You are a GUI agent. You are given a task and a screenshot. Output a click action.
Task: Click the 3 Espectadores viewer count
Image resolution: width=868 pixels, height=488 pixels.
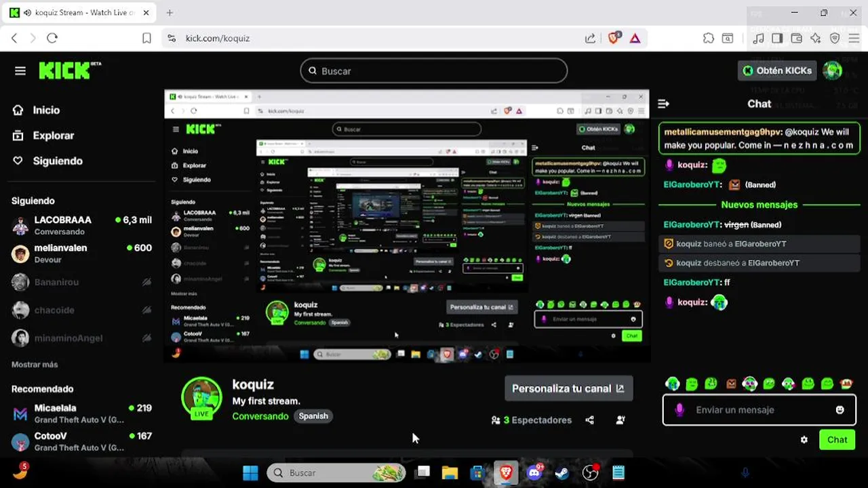pos(532,420)
